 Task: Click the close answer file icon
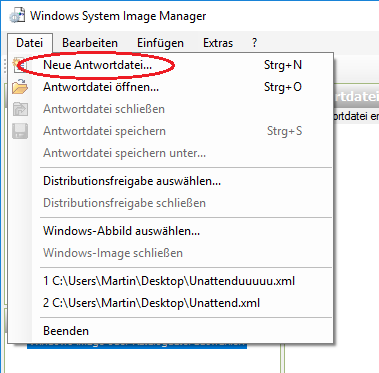[20, 109]
